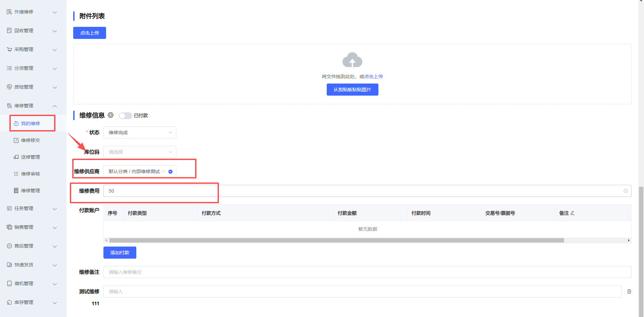Viewport: 644px width, 317px height.
Task: Click the 添加付款 button
Action: [120, 253]
